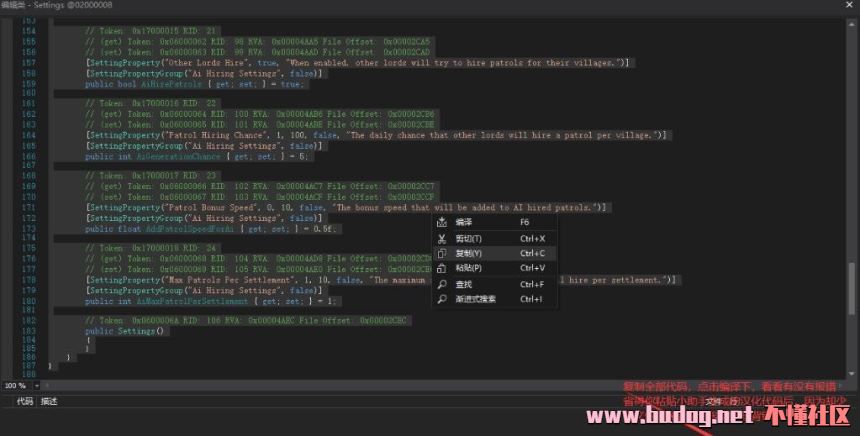Click the Copy icon in context menu
Screen dimensions: 860x436
point(441,253)
